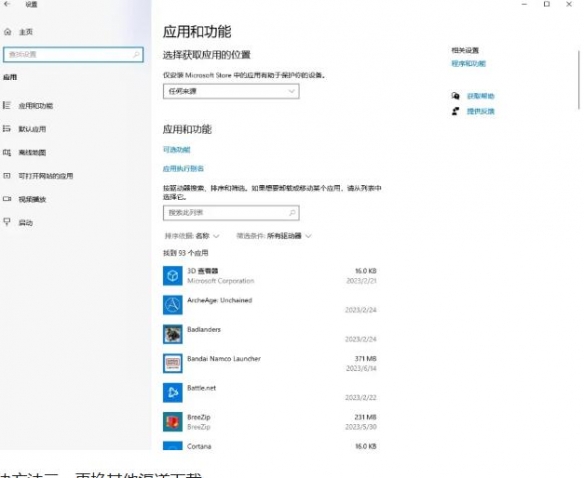Click the 可打开网站的应用 sidebar icon
Screen dimensions: 584x478
pos(7,175)
